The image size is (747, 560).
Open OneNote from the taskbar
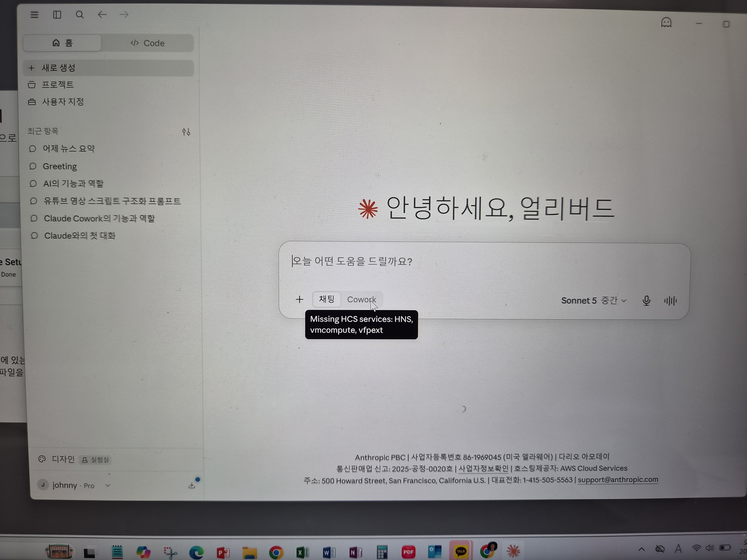pyautogui.click(x=356, y=552)
